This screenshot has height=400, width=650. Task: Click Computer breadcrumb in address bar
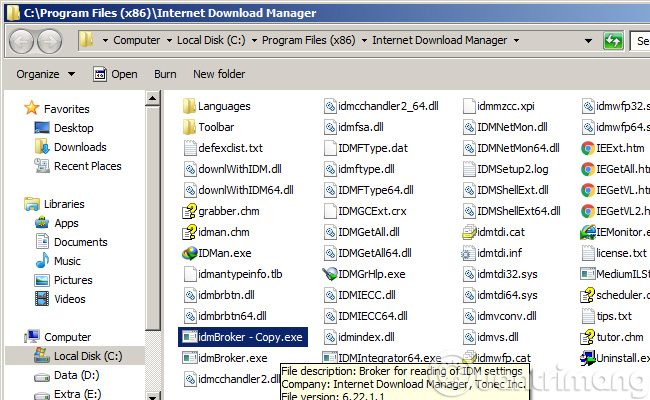[137, 40]
